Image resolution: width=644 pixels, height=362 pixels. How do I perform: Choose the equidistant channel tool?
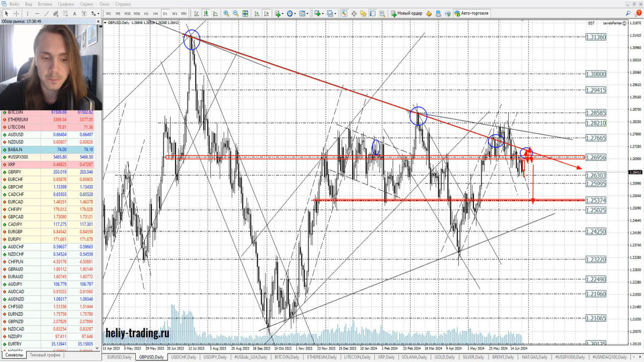click(x=56, y=13)
